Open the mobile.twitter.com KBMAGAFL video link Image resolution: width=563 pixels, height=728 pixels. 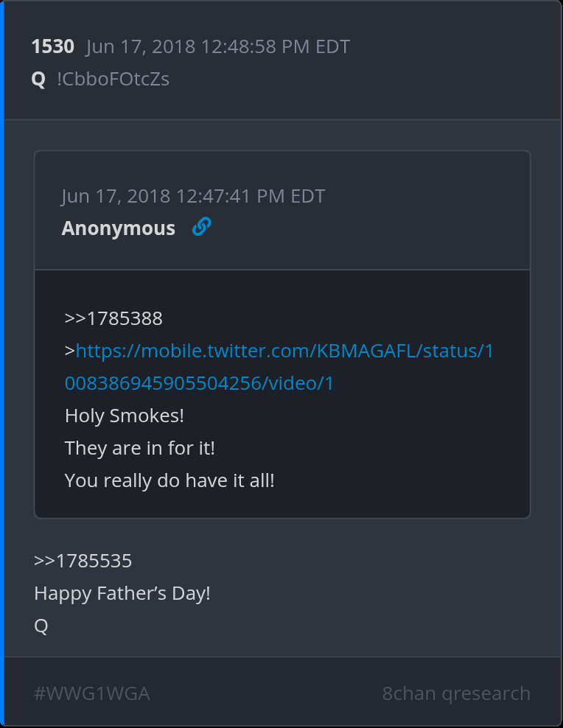point(284,351)
